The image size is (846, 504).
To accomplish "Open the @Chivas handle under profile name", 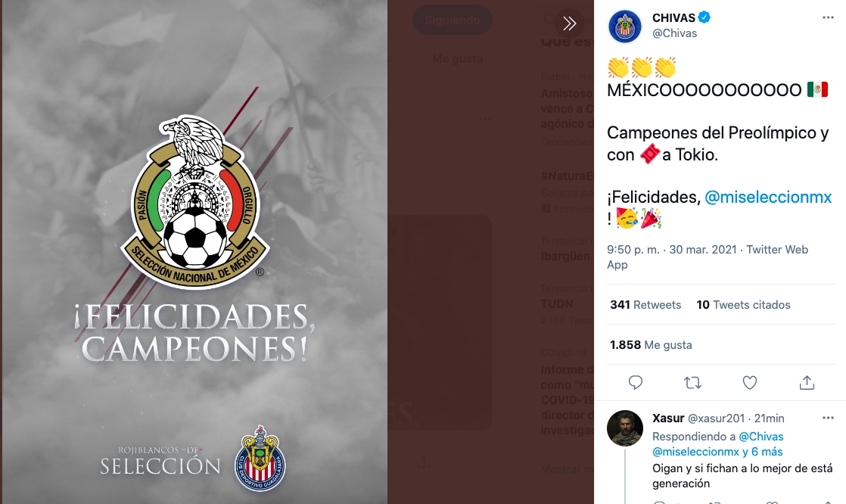I will 674,33.
